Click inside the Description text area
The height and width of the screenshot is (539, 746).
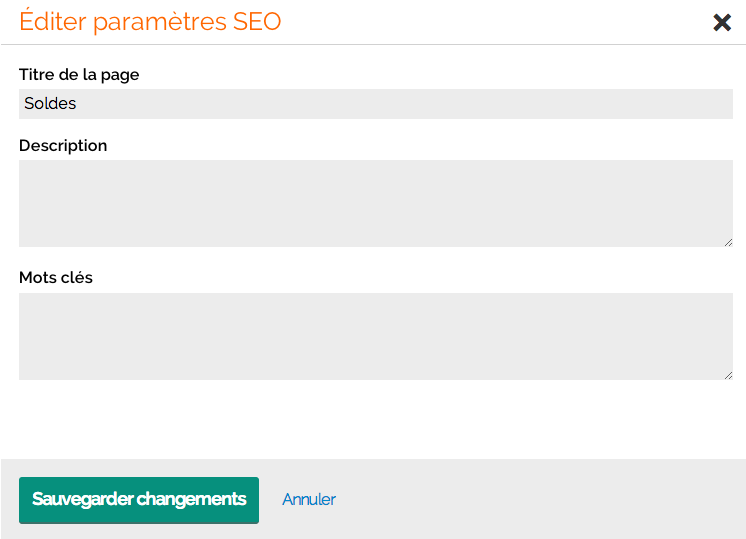tap(375, 203)
